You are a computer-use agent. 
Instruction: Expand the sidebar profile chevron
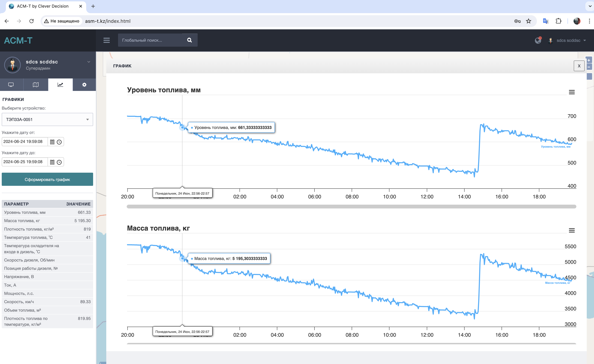tap(89, 62)
